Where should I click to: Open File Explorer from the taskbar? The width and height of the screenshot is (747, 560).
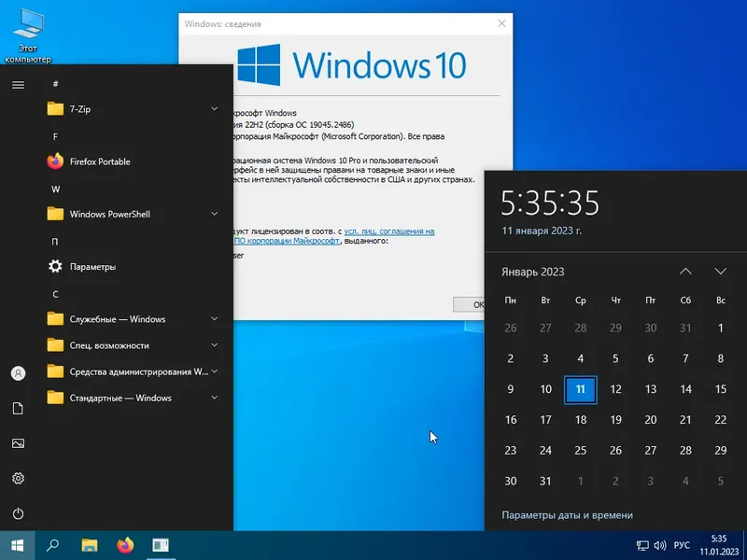point(89,545)
